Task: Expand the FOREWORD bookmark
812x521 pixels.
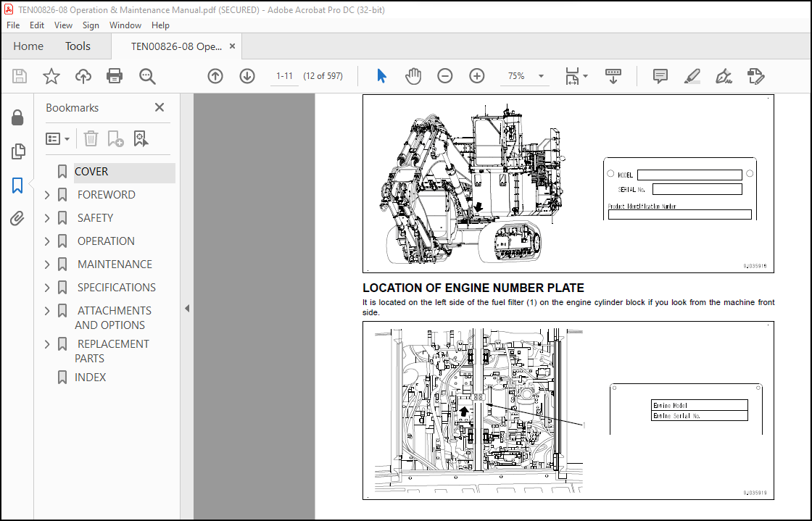Action: pos(47,195)
